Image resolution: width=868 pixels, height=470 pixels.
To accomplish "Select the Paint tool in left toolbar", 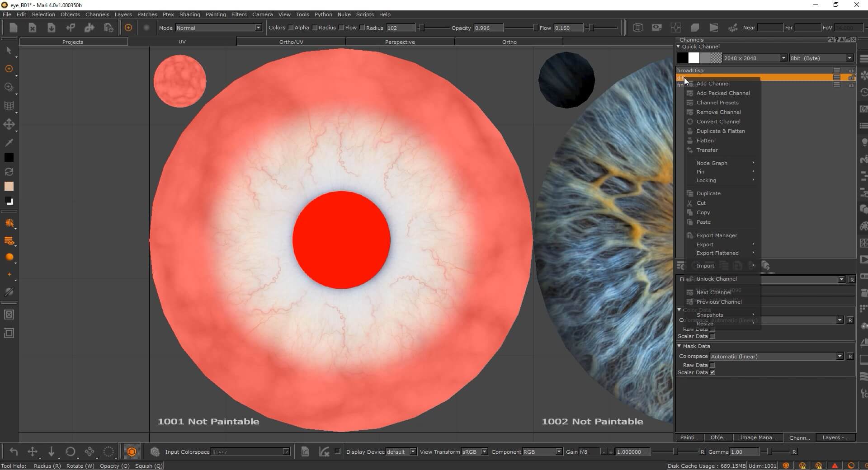I will pos(9,69).
